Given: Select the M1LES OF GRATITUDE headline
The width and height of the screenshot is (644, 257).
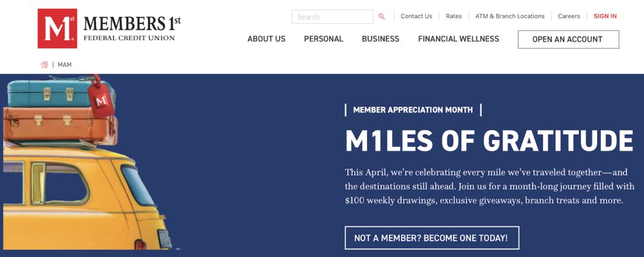Looking at the screenshot, I should [x=489, y=141].
